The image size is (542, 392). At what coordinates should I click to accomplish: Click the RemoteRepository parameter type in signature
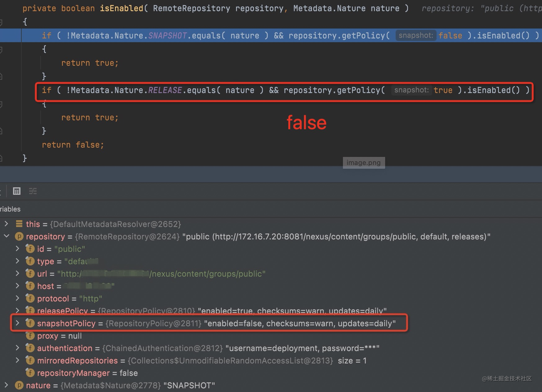click(x=192, y=8)
